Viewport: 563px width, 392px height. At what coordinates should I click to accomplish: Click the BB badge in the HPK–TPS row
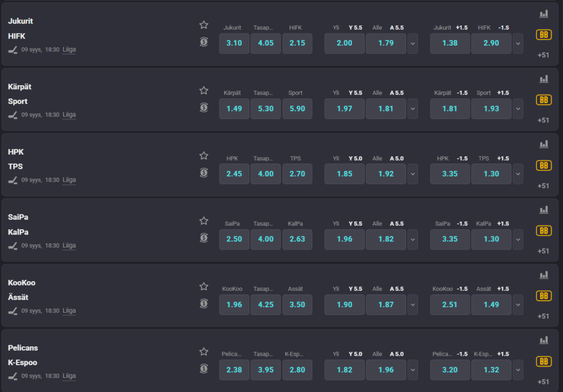(544, 165)
